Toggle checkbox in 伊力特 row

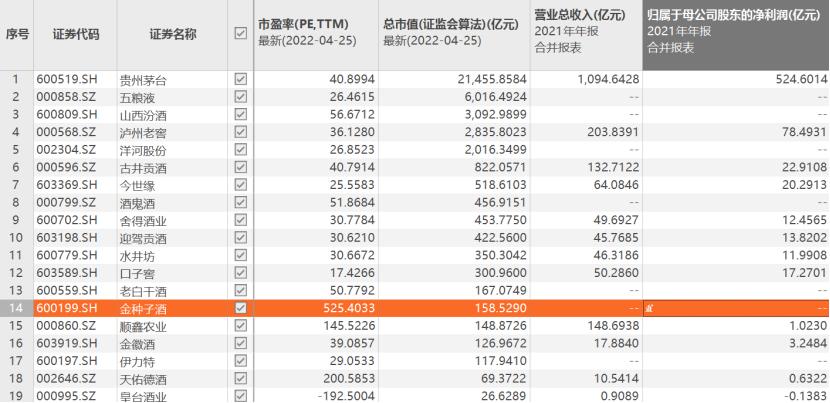pos(240,361)
